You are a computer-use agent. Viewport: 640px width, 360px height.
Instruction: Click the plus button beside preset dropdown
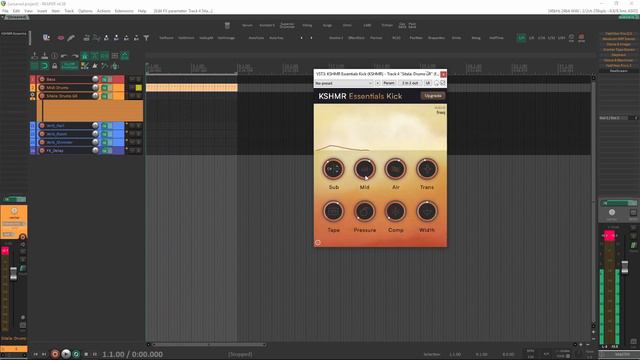coord(378,83)
